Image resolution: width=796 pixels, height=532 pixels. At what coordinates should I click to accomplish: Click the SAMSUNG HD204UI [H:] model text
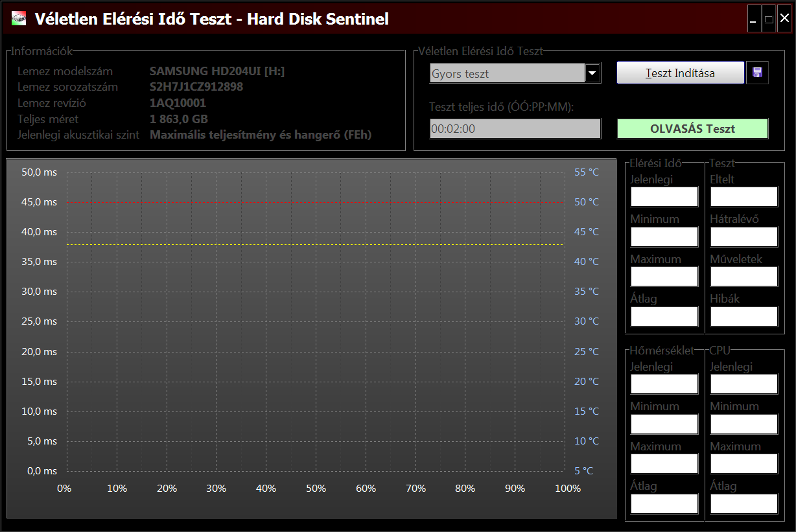217,71
